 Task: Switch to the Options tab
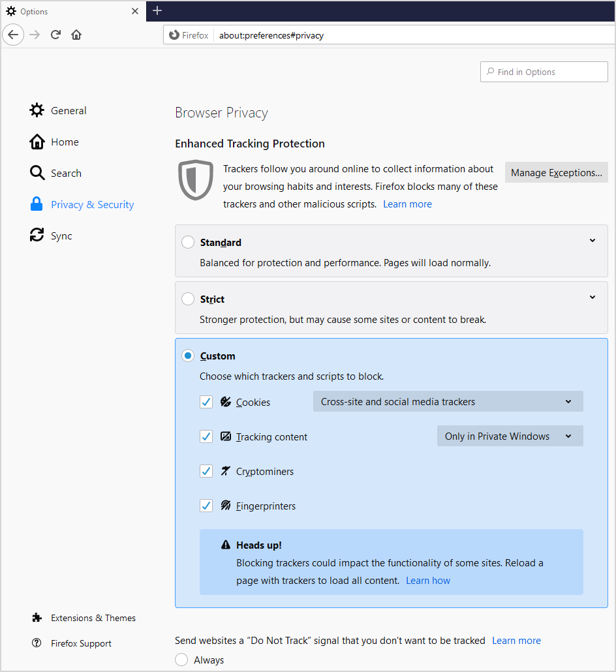coord(65,11)
